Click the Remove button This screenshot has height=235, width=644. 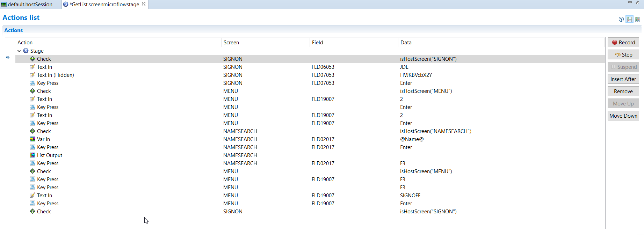623,91
